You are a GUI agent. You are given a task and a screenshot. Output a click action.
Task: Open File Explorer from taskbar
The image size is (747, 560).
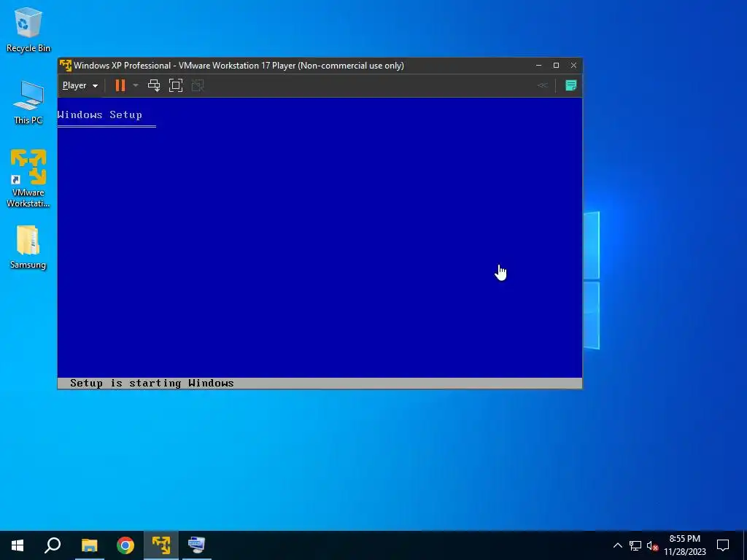(89, 545)
